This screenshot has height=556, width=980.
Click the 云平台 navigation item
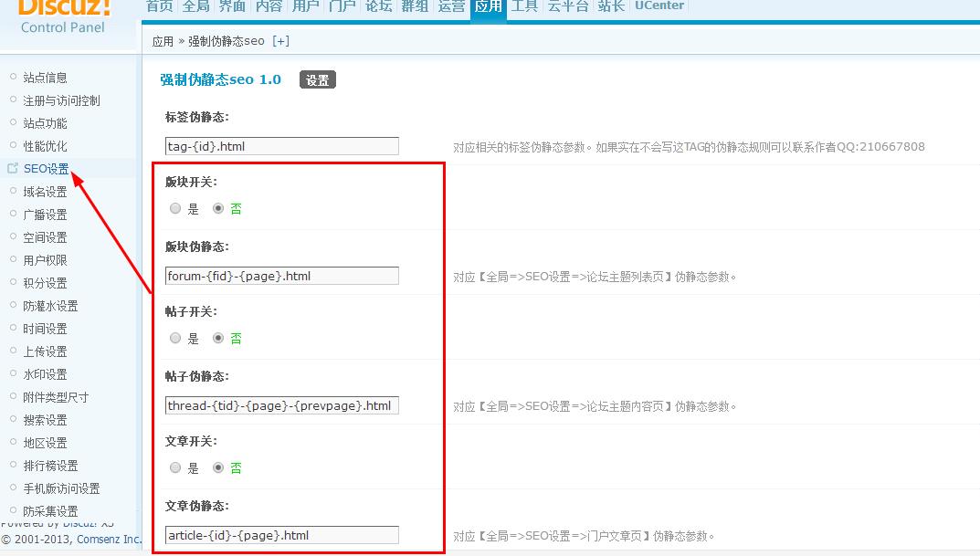(566, 7)
